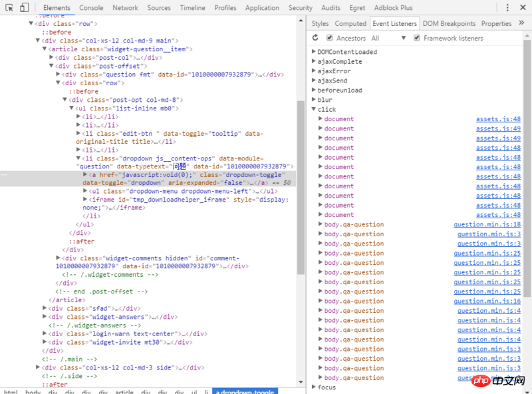This screenshot has width=532, height=394.
Task: Open the question.min.js:18 source link
Action: [x=487, y=224]
